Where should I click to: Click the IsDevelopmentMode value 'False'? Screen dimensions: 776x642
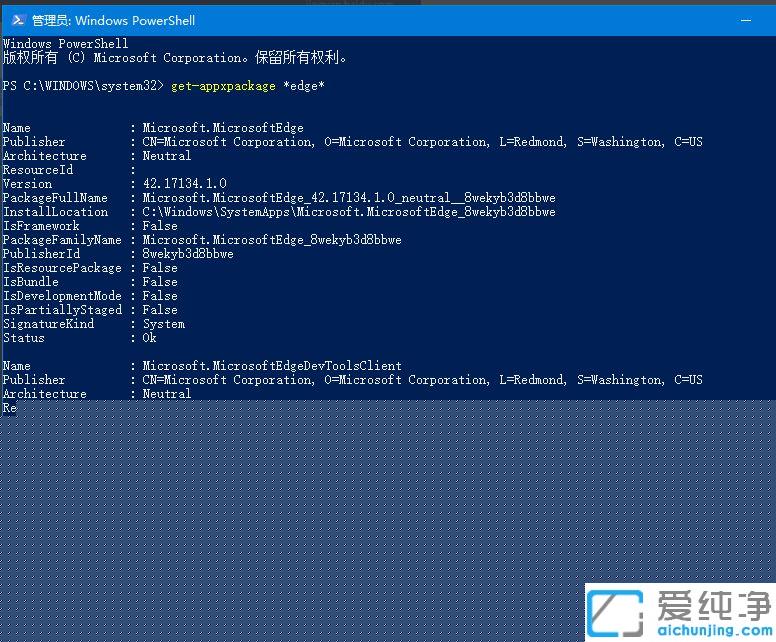[x=160, y=296]
